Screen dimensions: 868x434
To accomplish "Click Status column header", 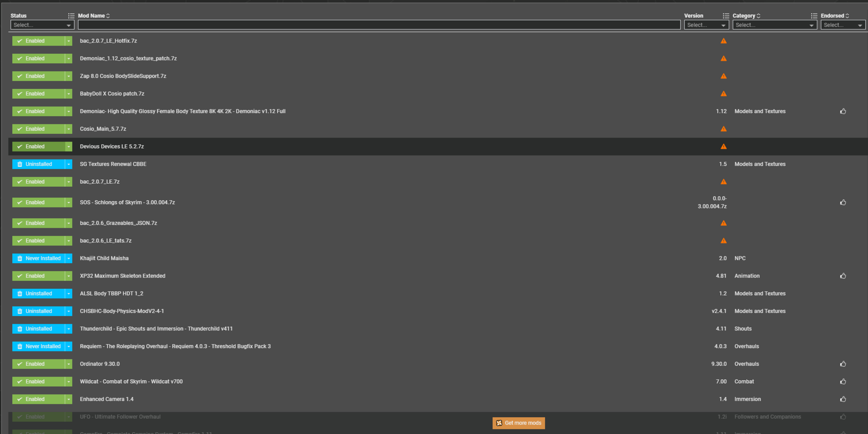I will (19, 16).
